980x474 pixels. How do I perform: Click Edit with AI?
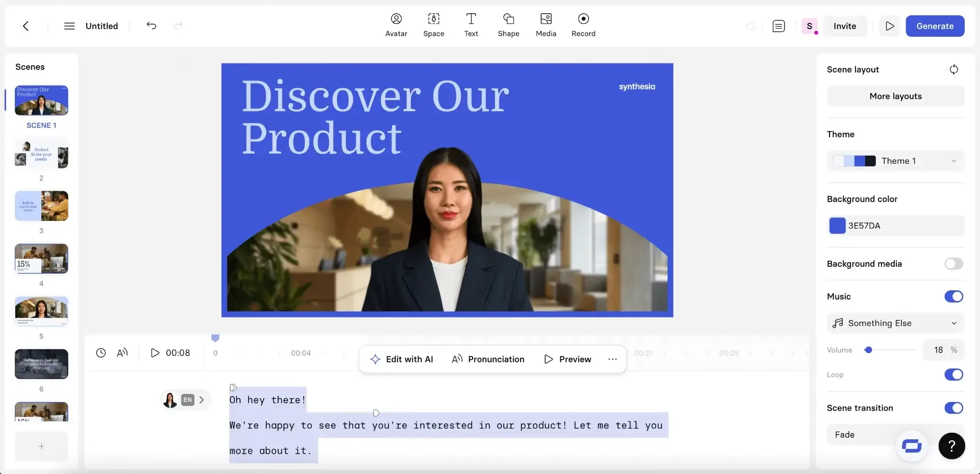402,359
